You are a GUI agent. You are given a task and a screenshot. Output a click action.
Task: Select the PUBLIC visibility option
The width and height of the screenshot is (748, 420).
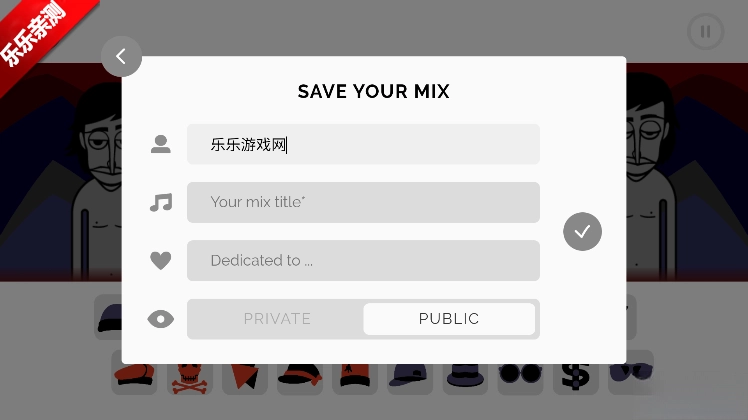pyautogui.click(x=449, y=319)
